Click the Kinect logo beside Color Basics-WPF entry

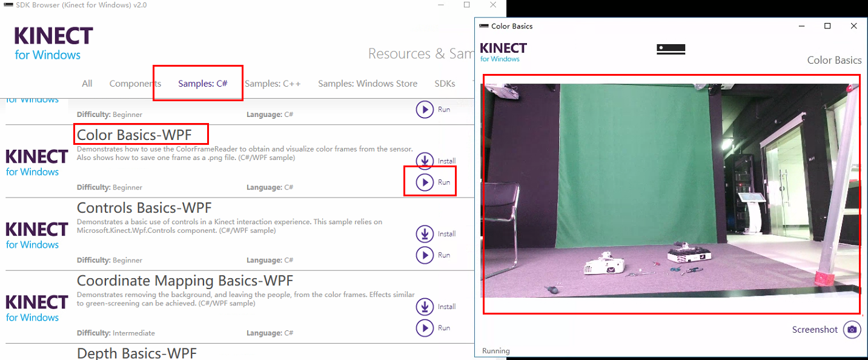pos(36,162)
